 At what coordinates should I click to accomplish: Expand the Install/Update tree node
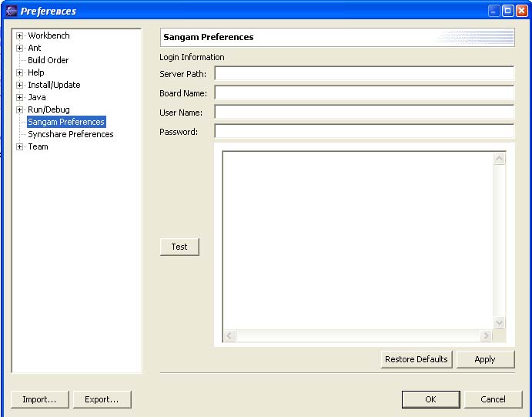coord(20,85)
